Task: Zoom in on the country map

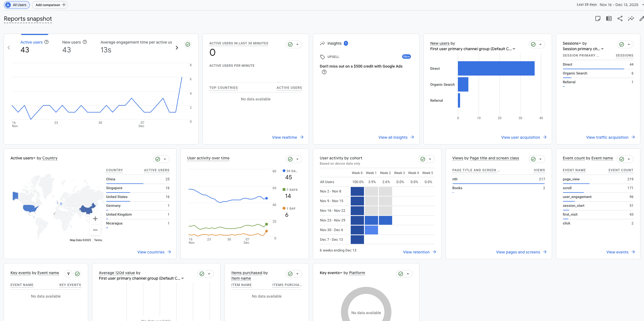Action: click(95, 218)
